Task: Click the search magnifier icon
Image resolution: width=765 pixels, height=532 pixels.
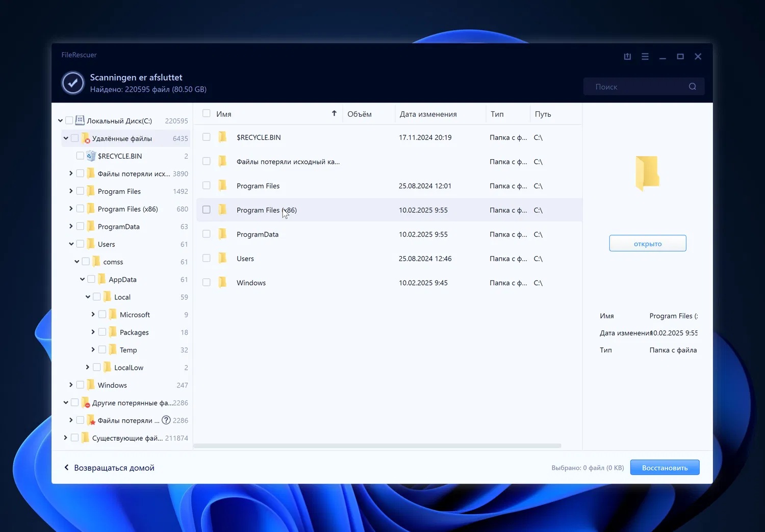Action: [692, 87]
